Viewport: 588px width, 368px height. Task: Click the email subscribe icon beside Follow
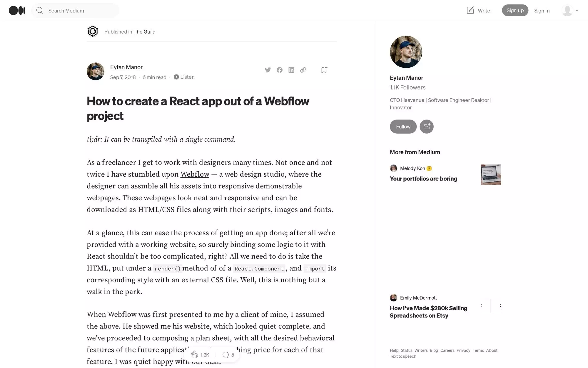(426, 127)
